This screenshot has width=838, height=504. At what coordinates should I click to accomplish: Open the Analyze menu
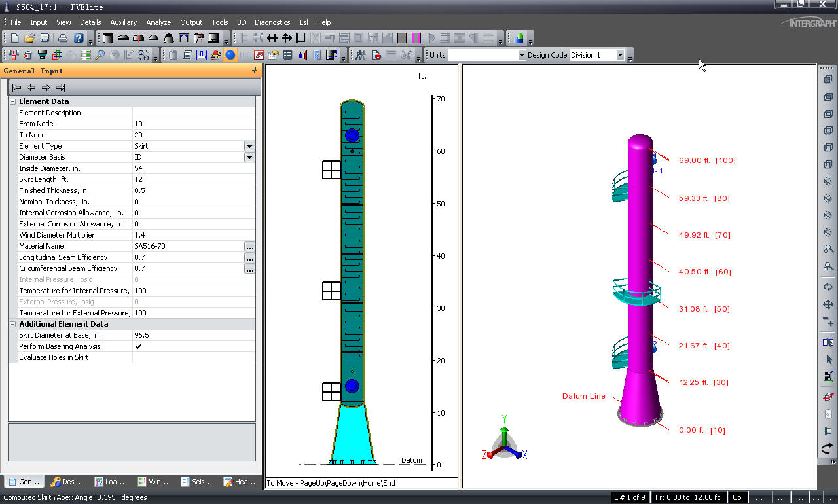coord(158,22)
